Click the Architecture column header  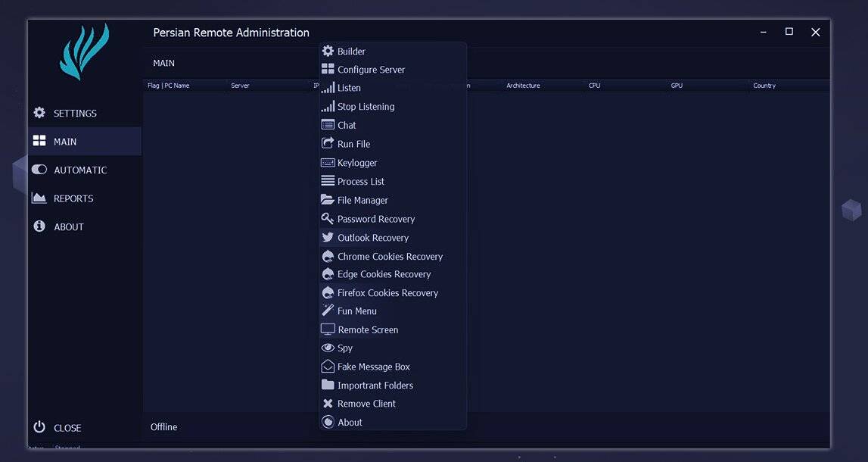pos(523,86)
